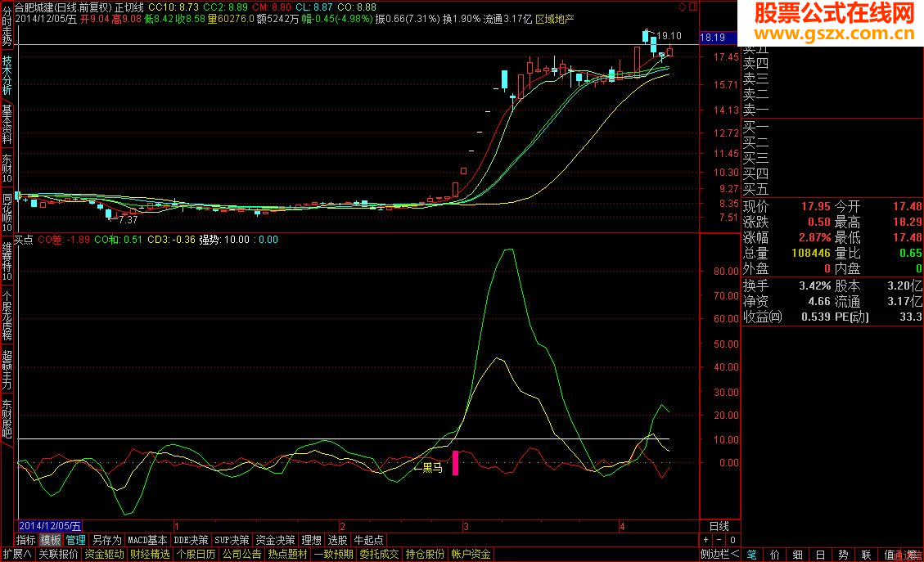924x562 pixels.
Task: Select the 势 tab in sidebar
Action: [843, 555]
